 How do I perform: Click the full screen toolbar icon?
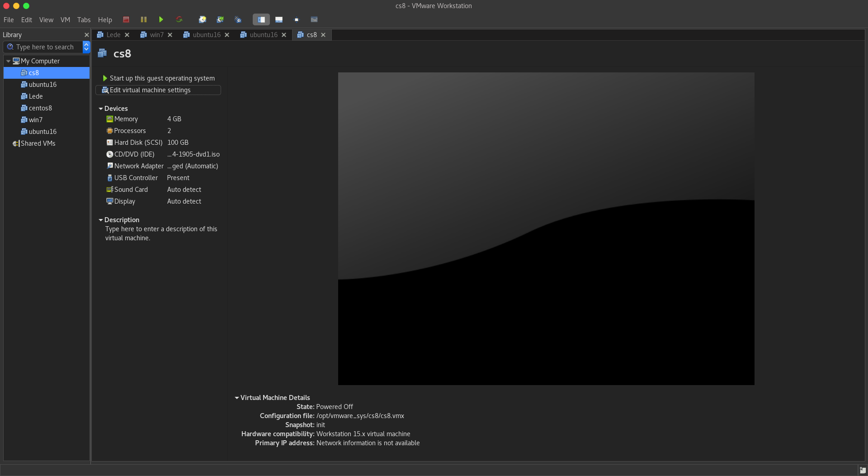297,19
